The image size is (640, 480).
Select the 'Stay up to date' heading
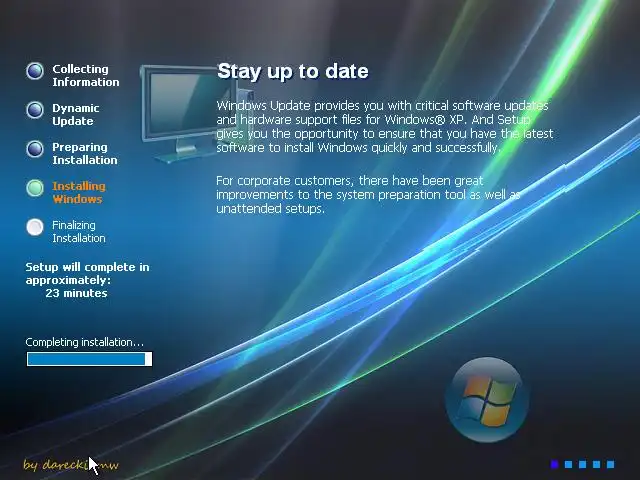(293, 71)
